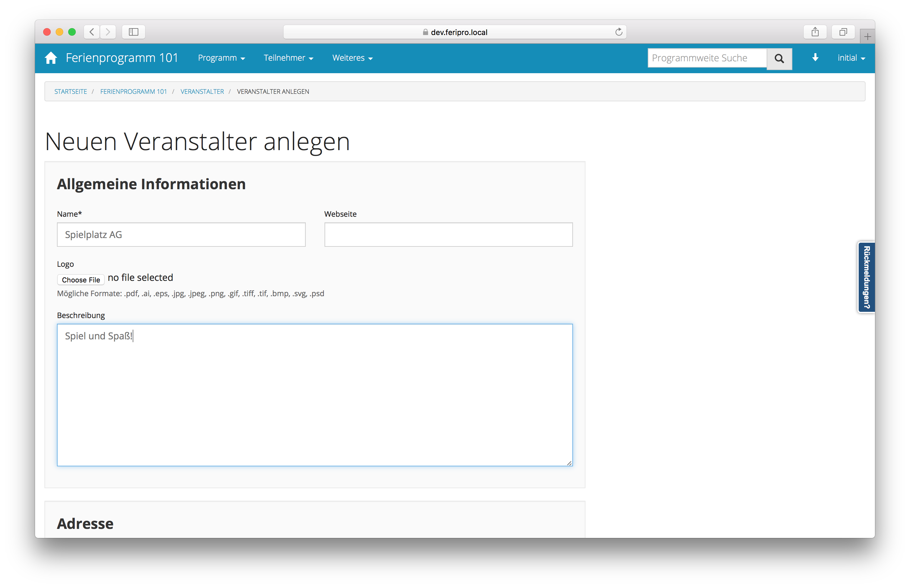The height and width of the screenshot is (588, 910).
Task: Open the Programm dropdown menu
Action: pyautogui.click(x=221, y=58)
